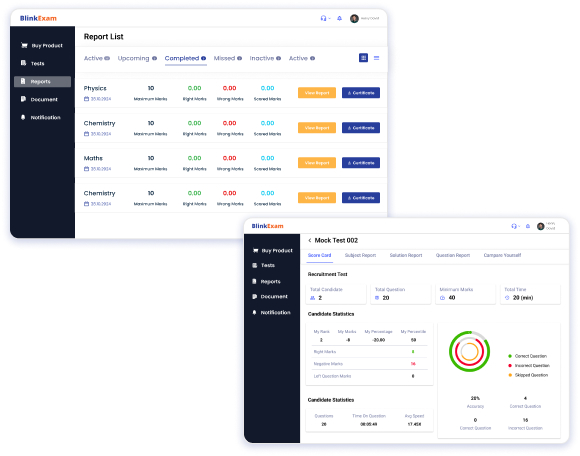Select the Upcoming tab in Report List
Viewport: 580px width, 456px height.
[x=137, y=58]
